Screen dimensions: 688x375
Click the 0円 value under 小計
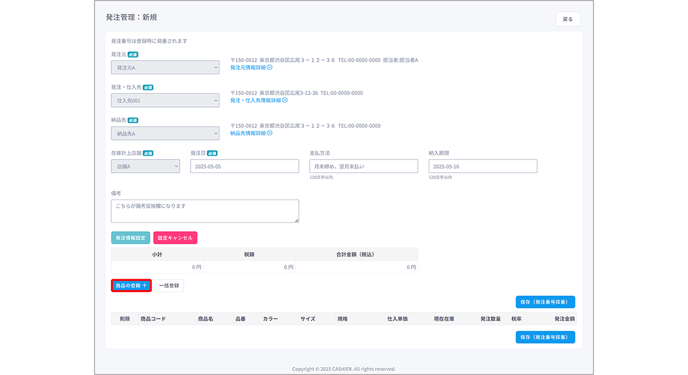click(x=196, y=267)
